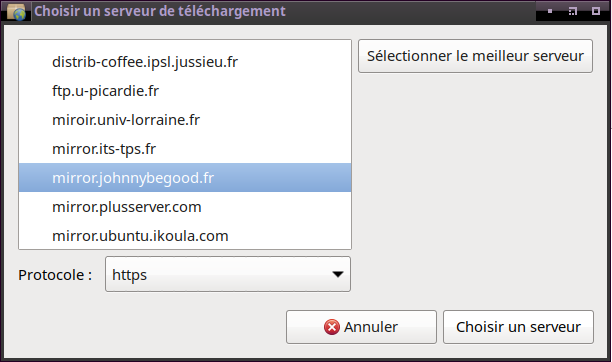Maximize the dialog with the title bar square icon
The image size is (612, 362).
coord(596,11)
